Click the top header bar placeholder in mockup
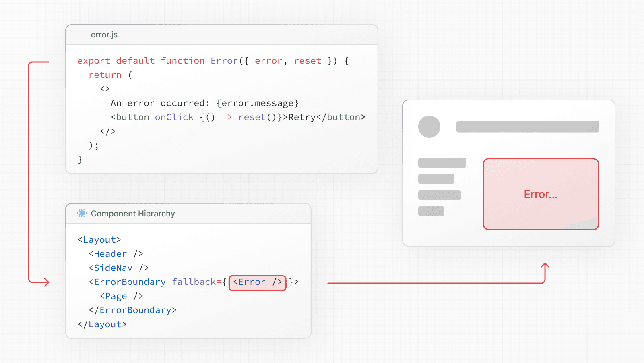The width and height of the screenshot is (644, 363). tap(527, 126)
